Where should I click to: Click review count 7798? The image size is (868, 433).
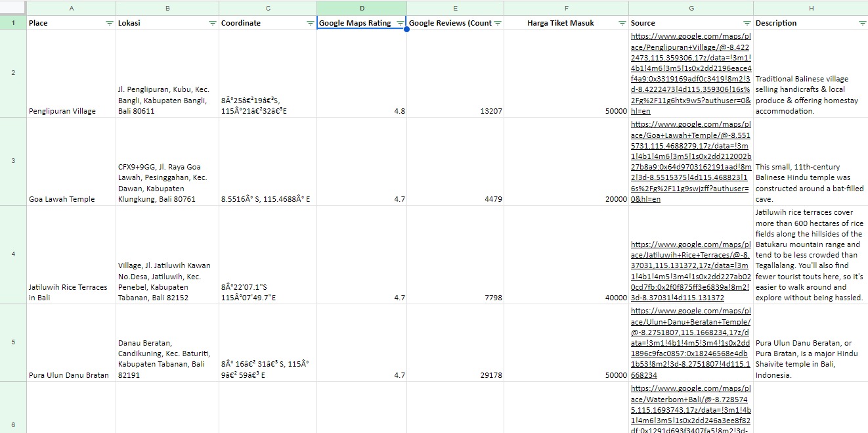(455, 254)
